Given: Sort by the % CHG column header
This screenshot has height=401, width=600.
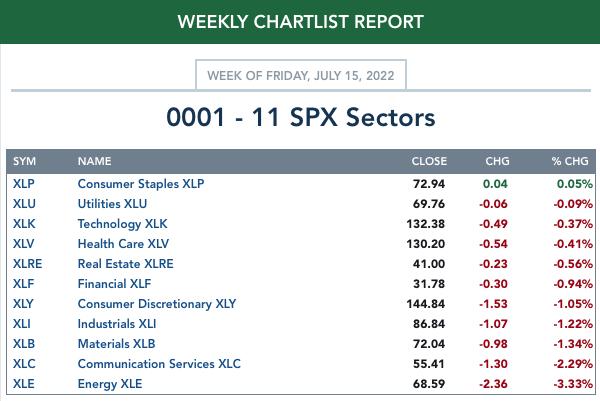Looking at the screenshot, I should pyautogui.click(x=567, y=161).
